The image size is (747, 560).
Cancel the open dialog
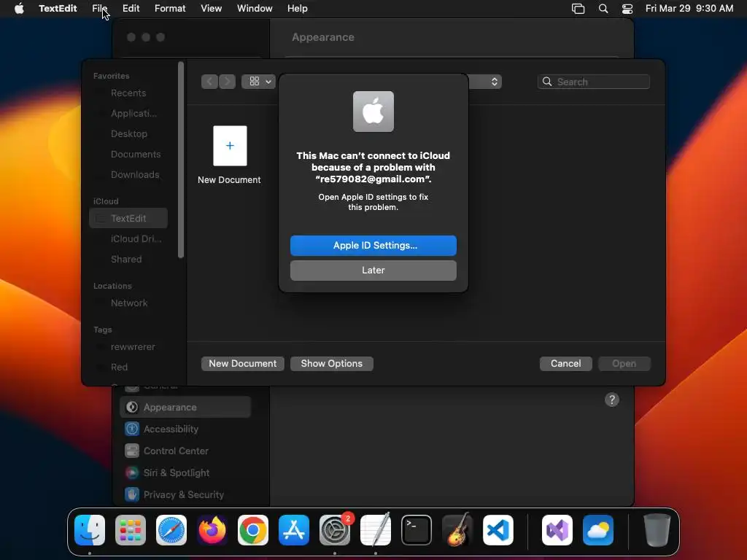[x=566, y=364]
